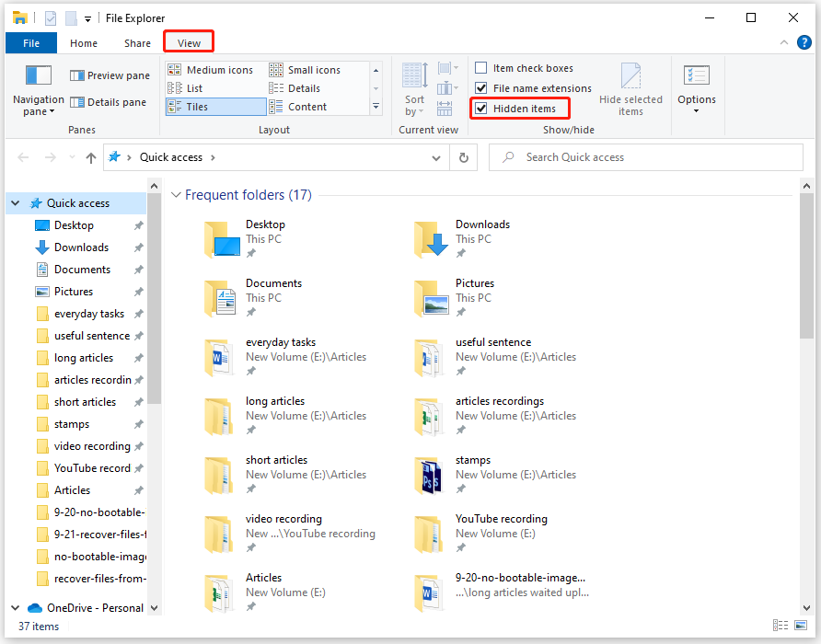Open the address bar history dropdown
The image size is (821, 644).
pos(436,157)
